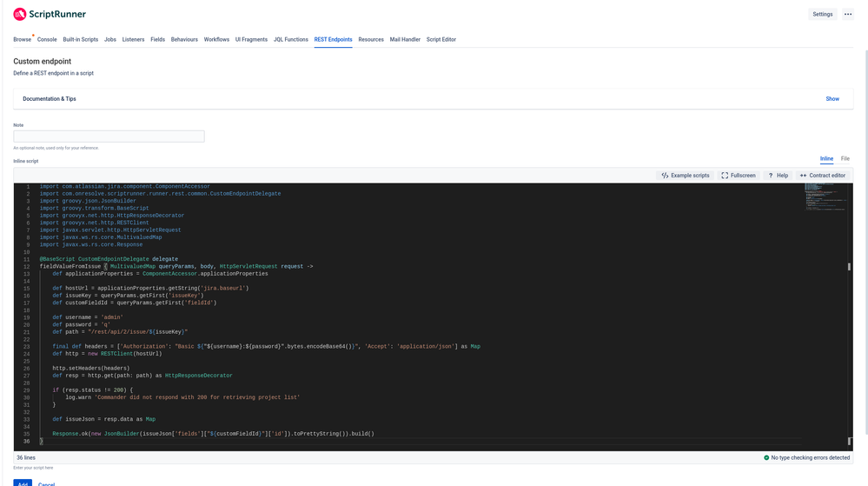Click the 'No type checking errors detected' status
This screenshot has width=868, height=486.
pos(811,457)
